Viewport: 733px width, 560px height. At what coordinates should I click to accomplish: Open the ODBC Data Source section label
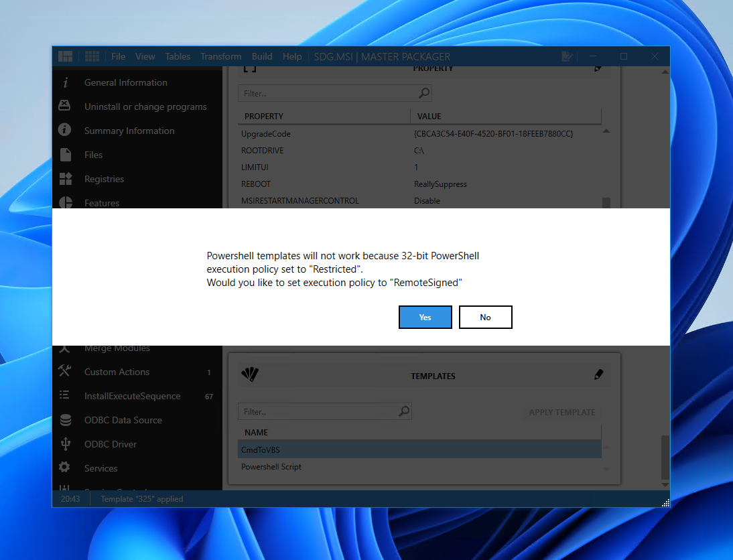123,420
